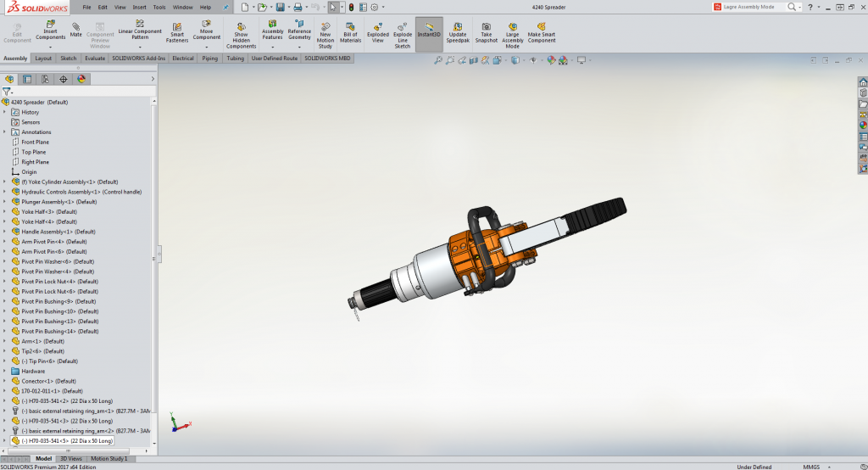This screenshot has height=470, width=868.
Task: Click Insert Components tool
Action: 50,31
